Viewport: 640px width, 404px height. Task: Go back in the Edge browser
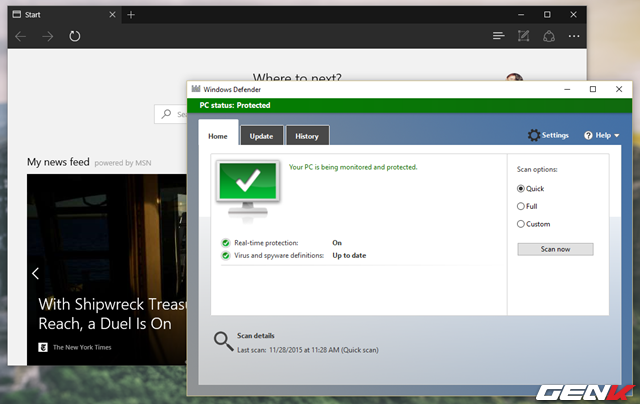point(20,36)
